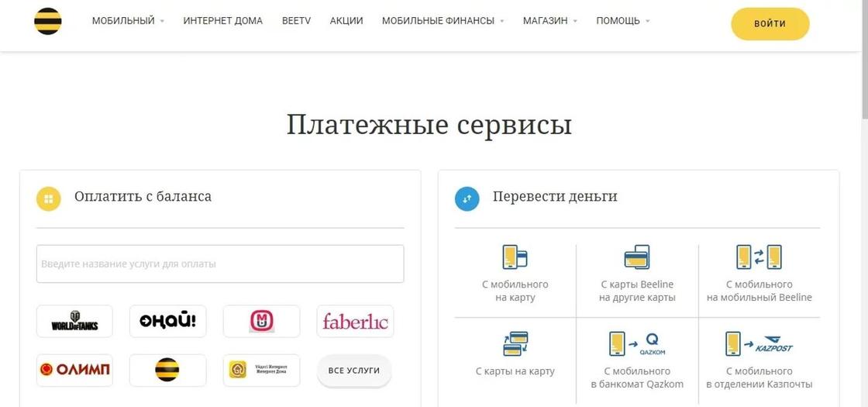Focus the service name search field
Image resolution: width=868 pixels, height=407 pixels.
[220, 264]
